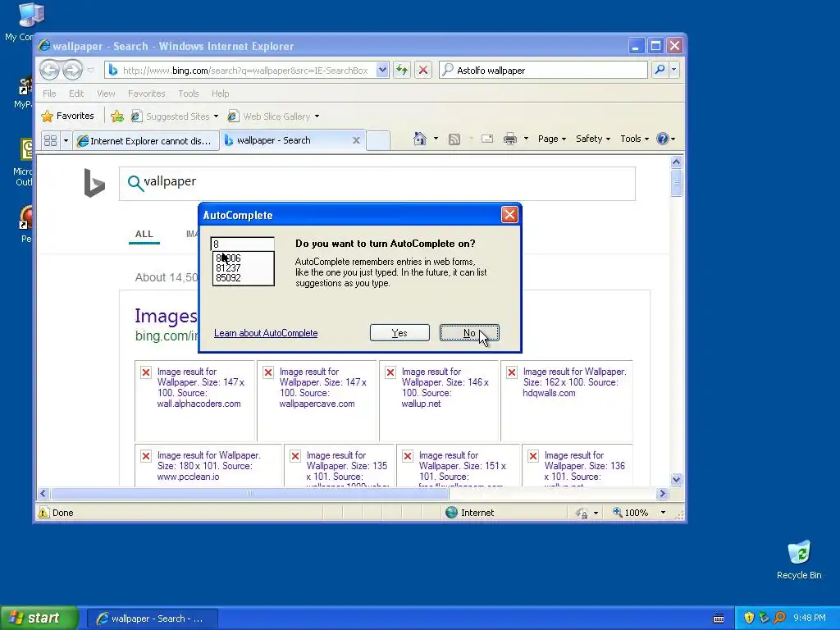Open the File menu

[49, 94]
